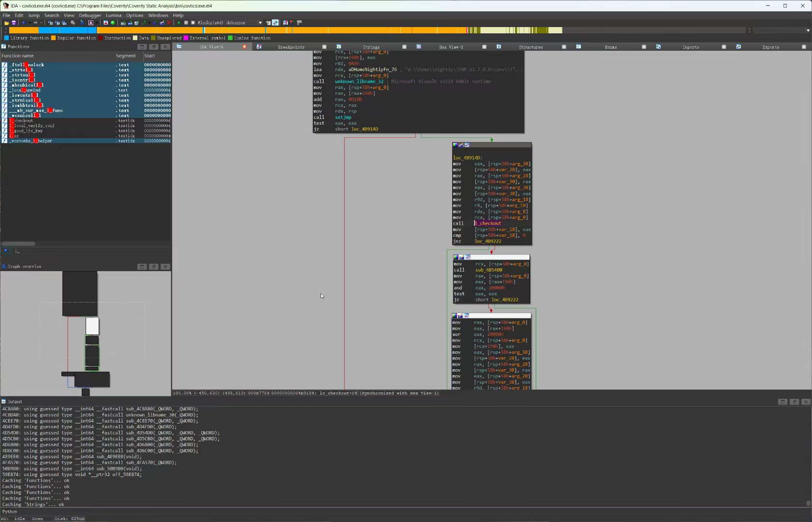Expand the jump forward history arrow

click(41, 23)
